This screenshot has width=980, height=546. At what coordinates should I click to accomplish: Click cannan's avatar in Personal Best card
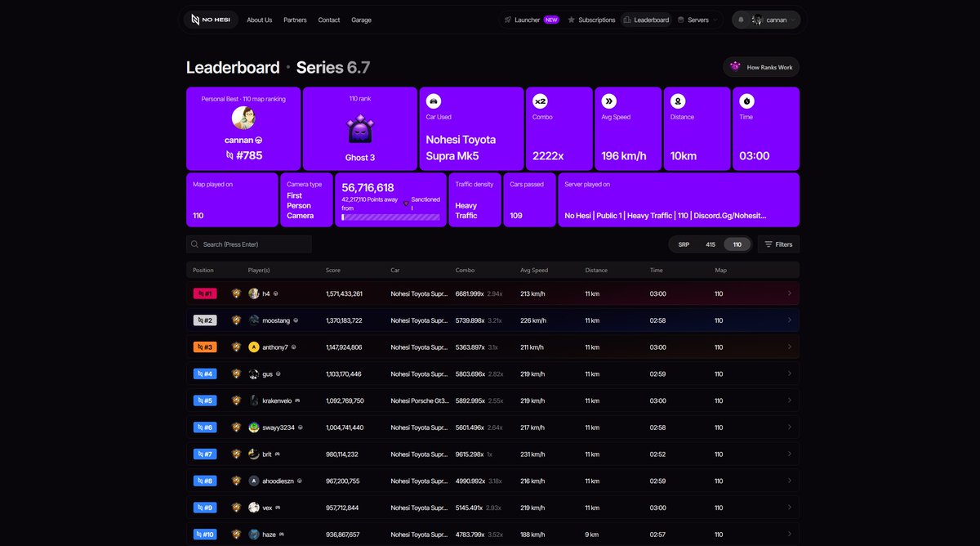(243, 118)
